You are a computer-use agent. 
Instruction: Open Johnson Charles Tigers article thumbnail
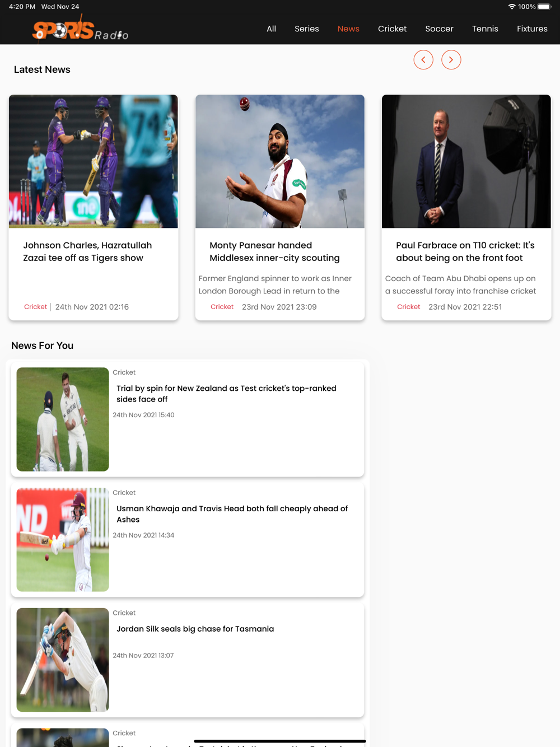(x=94, y=161)
